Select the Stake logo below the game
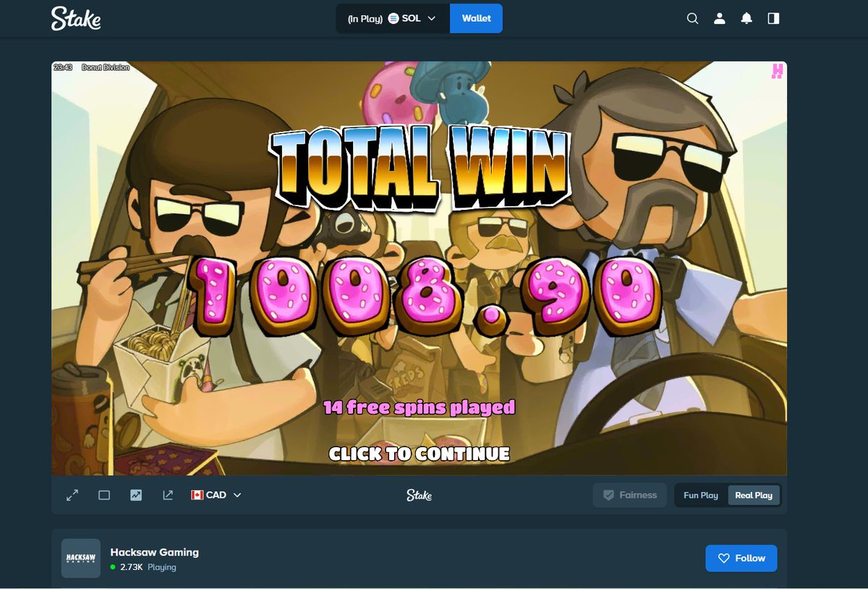 pyautogui.click(x=419, y=496)
